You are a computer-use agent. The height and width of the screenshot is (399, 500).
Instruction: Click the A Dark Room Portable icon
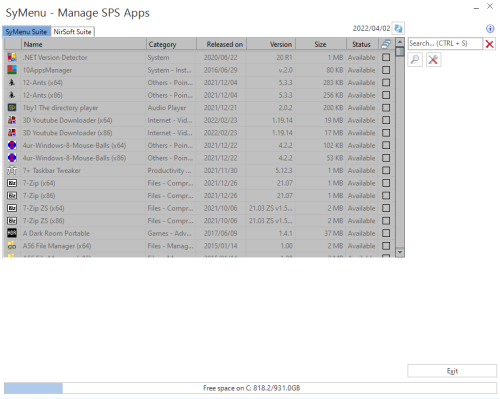(x=12, y=233)
